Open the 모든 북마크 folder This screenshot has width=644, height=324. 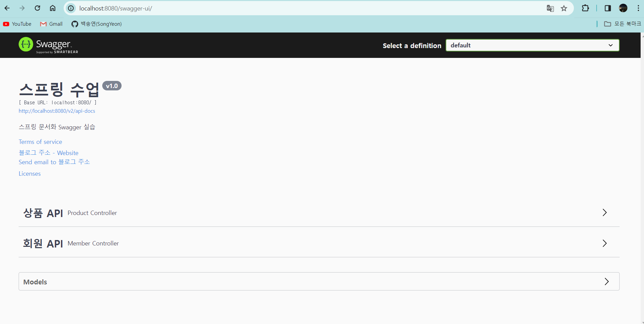(623, 24)
